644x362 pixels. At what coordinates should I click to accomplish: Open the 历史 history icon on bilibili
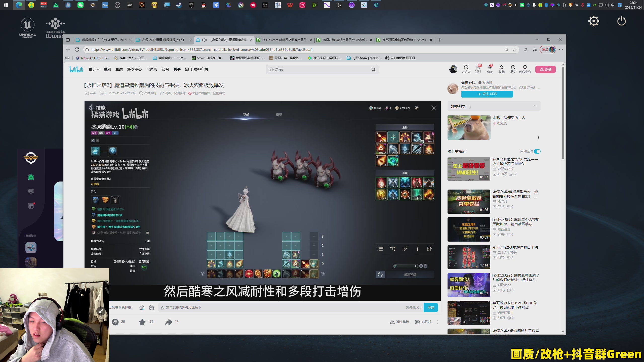[513, 69]
